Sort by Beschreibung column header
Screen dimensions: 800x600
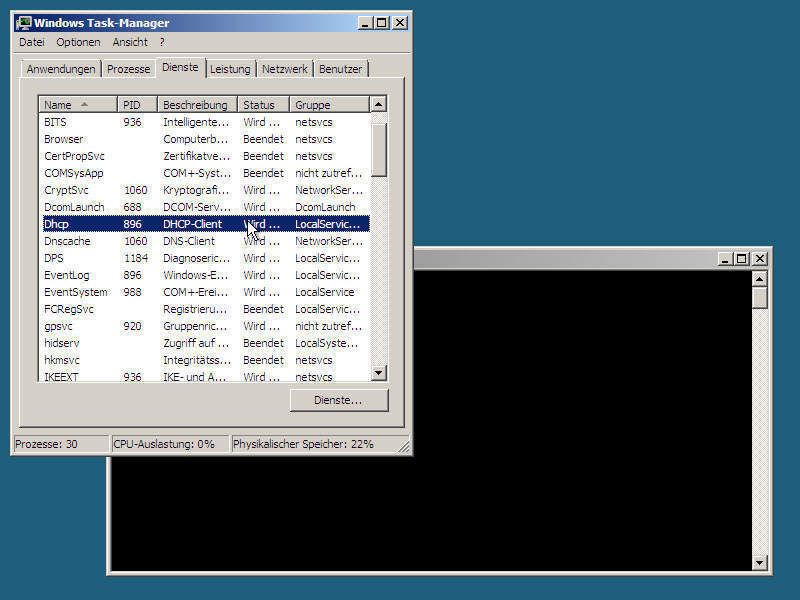point(197,105)
